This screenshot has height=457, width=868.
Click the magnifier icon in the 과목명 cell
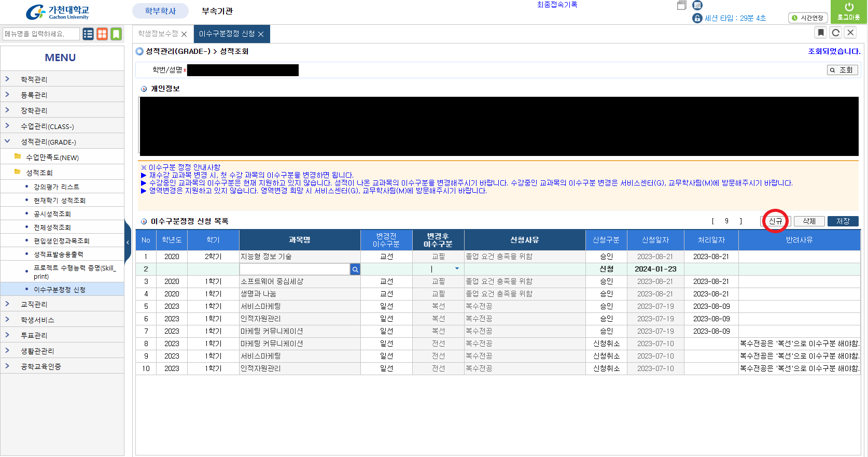pos(355,269)
